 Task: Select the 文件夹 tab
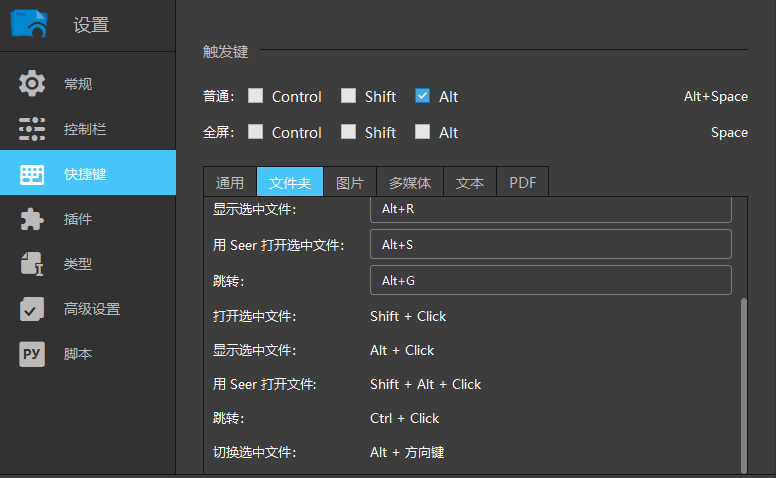(290, 182)
